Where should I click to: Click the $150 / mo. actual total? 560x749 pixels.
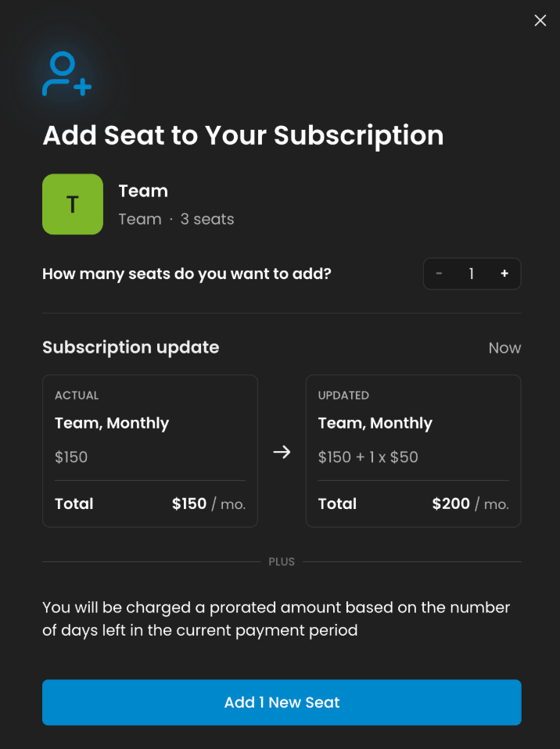point(209,504)
